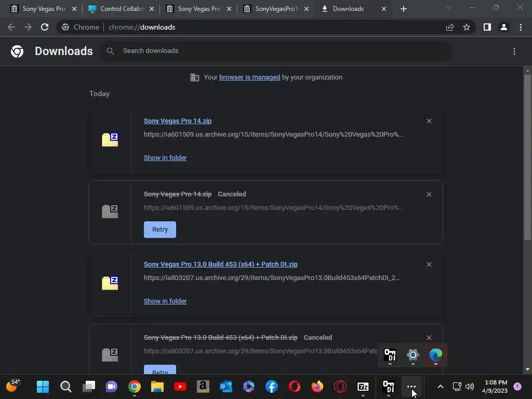
Task: Close the Control Collabo tab
Action: (x=152, y=9)
